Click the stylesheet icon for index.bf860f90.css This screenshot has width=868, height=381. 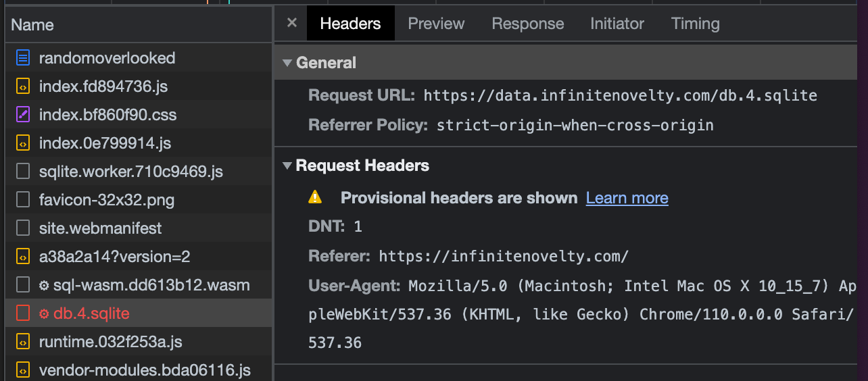23,115
